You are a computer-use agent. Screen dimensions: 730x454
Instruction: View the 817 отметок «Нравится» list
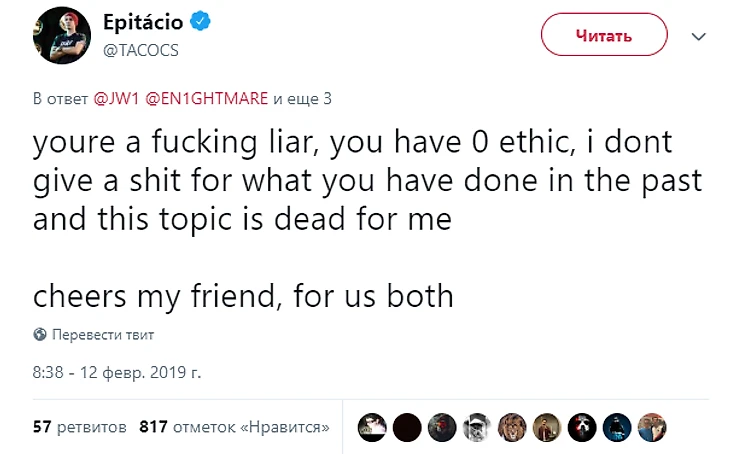pos(235,427)
